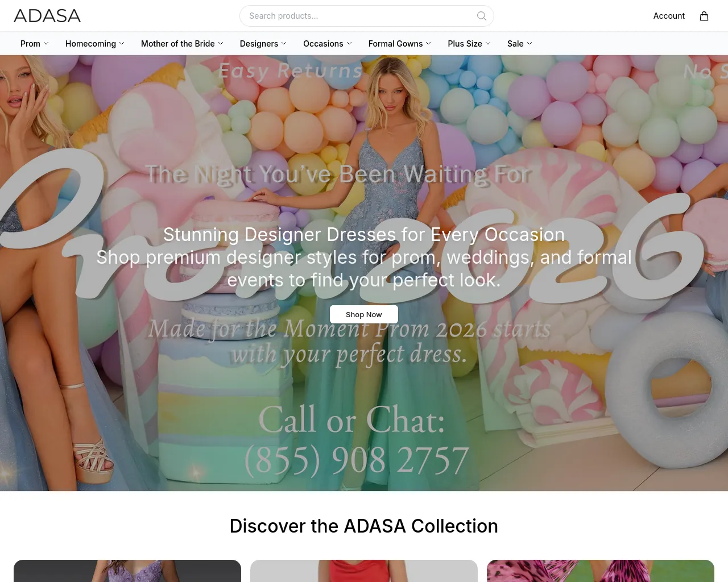Open the Account link

[x=669, y=16]
